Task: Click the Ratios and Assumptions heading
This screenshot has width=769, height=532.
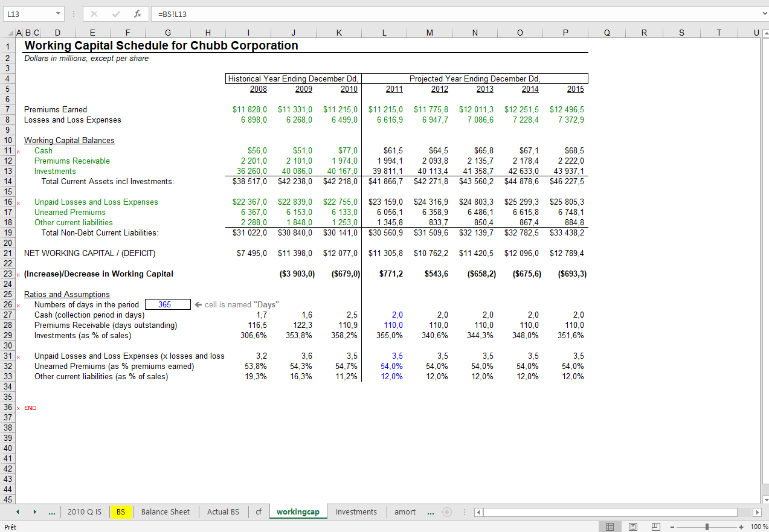Action: [x=67, y=294]
